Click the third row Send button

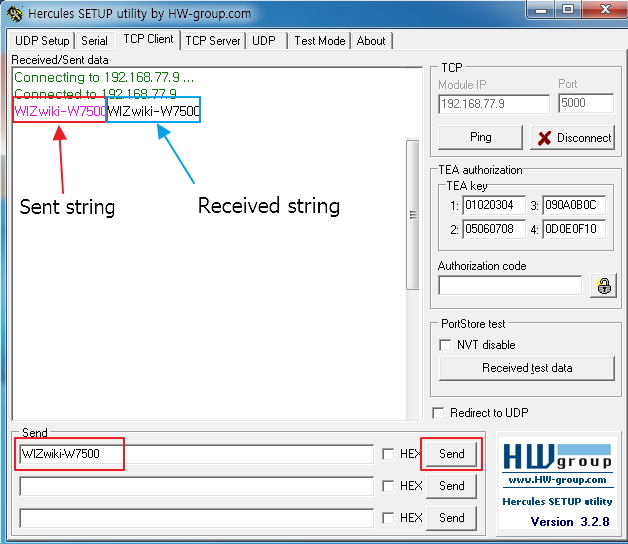tap(451, 518)
